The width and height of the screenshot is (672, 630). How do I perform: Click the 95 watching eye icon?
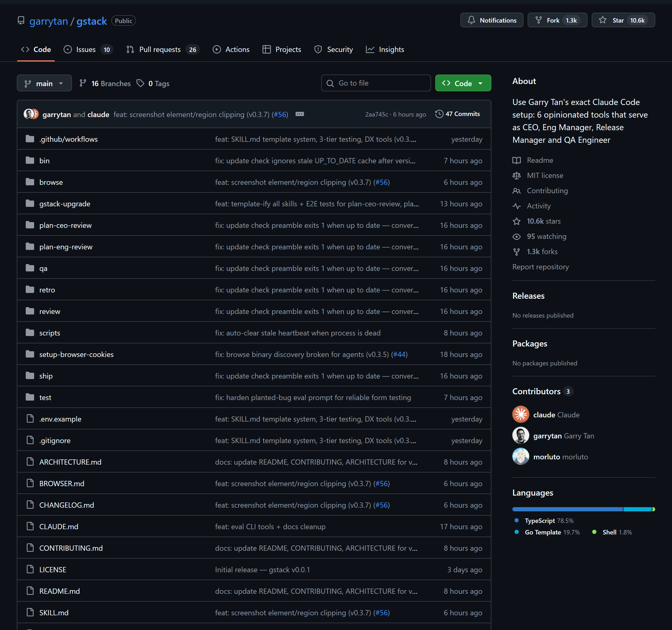[x=516, y=237]
